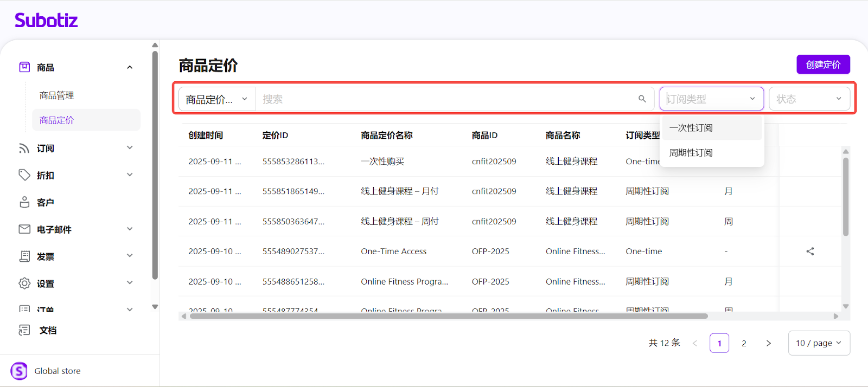868x387 pixels.
Task: Click the 订阅 feed icon in sidebar
Action: 24,149
